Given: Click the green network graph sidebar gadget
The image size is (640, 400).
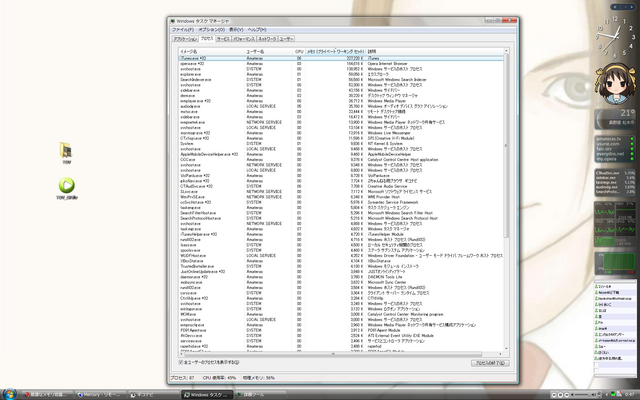Looking at the screenshot, I should pyautogui.click(x=615, y=263).
